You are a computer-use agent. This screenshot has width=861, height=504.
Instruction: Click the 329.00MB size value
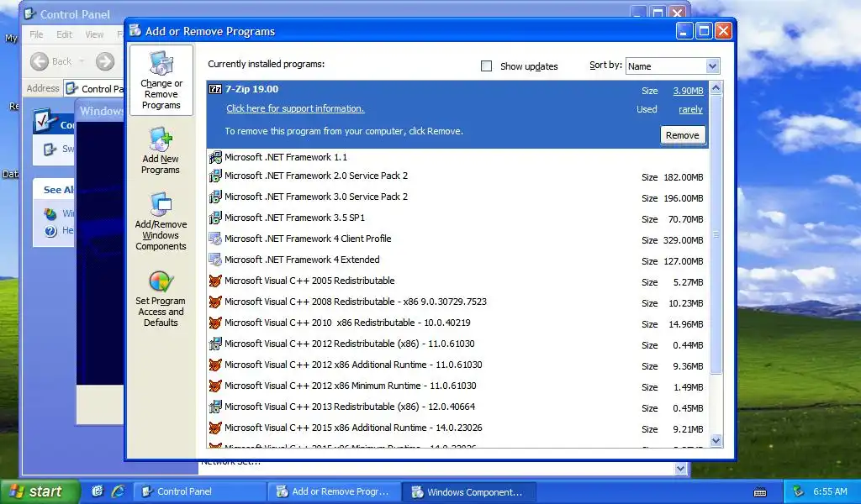click(x=683, y=240)
